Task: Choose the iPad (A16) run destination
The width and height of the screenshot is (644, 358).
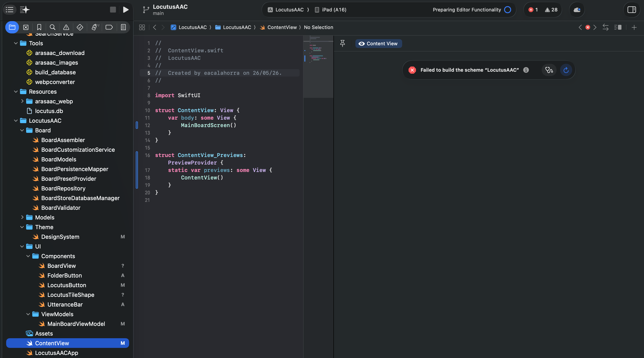Action: point(331,10)
